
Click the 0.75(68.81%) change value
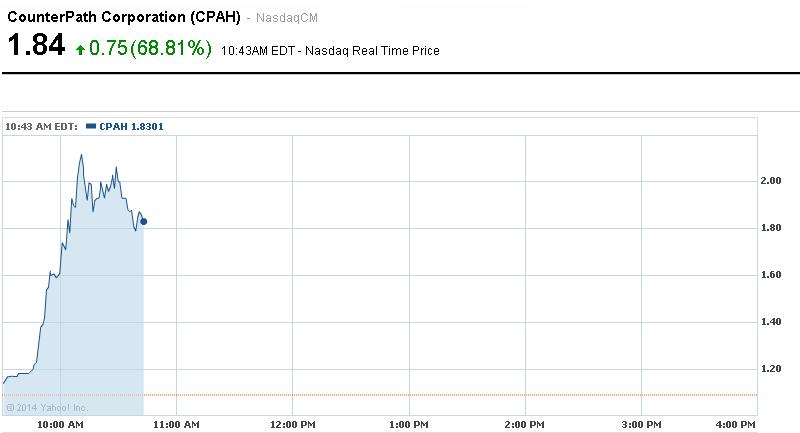point(150,49)
